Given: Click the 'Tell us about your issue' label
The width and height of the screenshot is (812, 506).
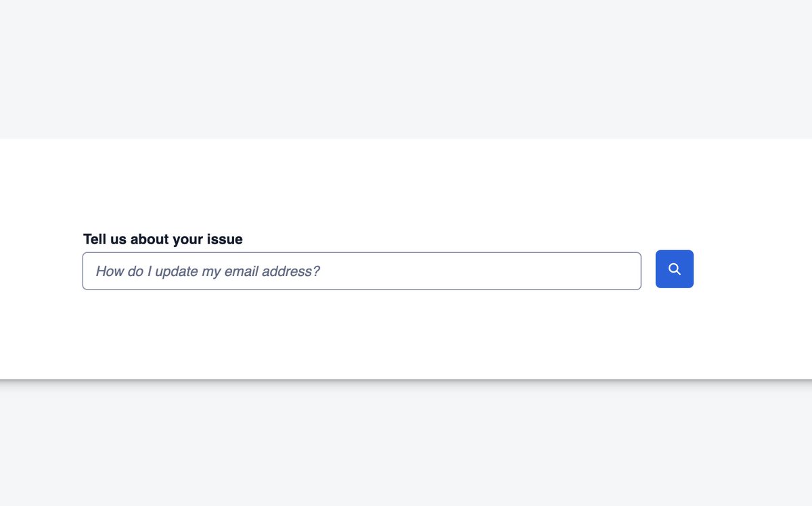Looking at the screenshot, I should point(162,239).
